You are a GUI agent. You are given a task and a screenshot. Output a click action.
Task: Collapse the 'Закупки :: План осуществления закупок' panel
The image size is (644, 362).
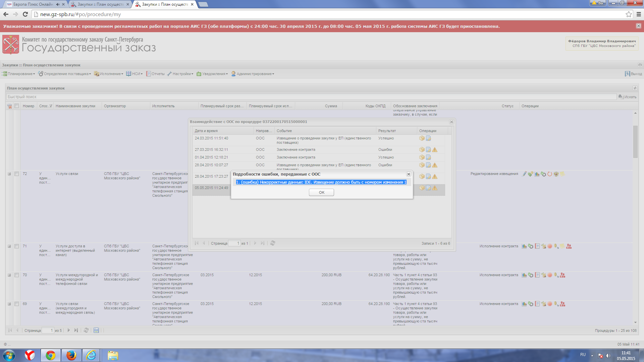[x=640, y=65]
